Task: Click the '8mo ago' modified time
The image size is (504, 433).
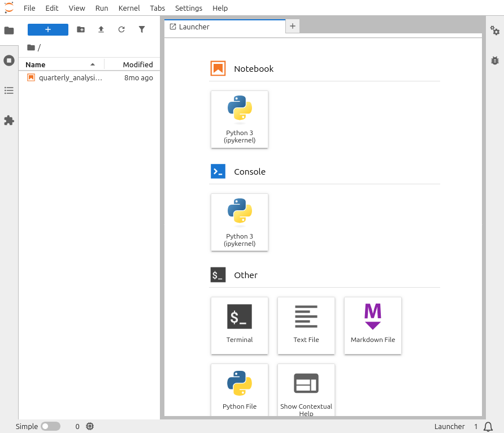Action: click(x=138, y=78)
